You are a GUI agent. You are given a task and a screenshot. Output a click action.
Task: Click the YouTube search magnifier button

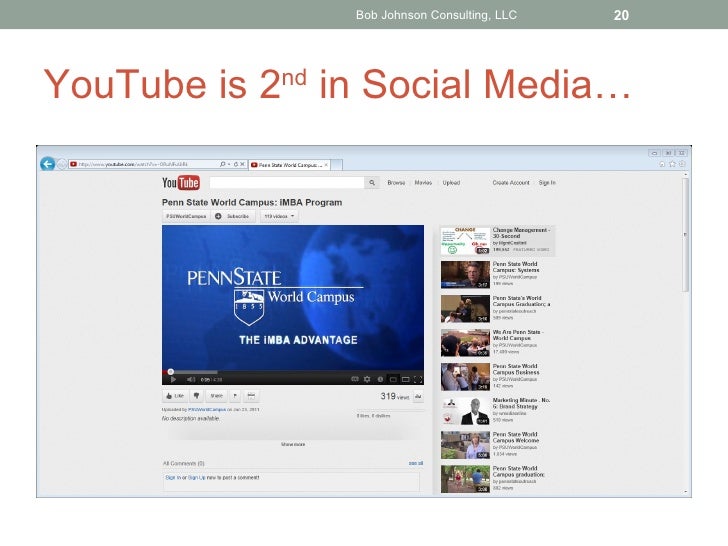pos(372,183)
